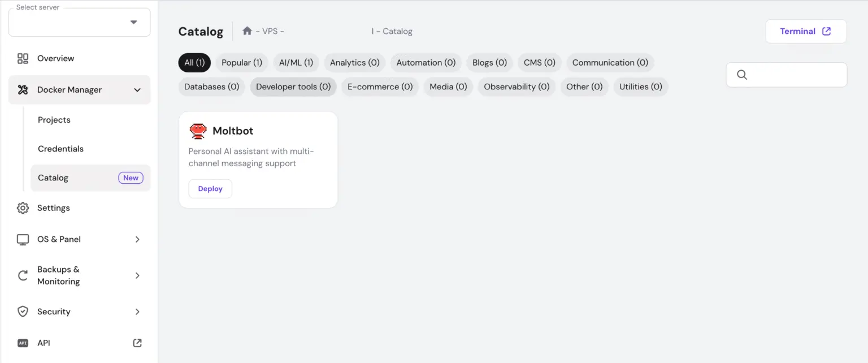This screenshot has height=363, width=868.
Task: Click the Backups & Monitoring refresh icon
Action: (x=23, y=275)
